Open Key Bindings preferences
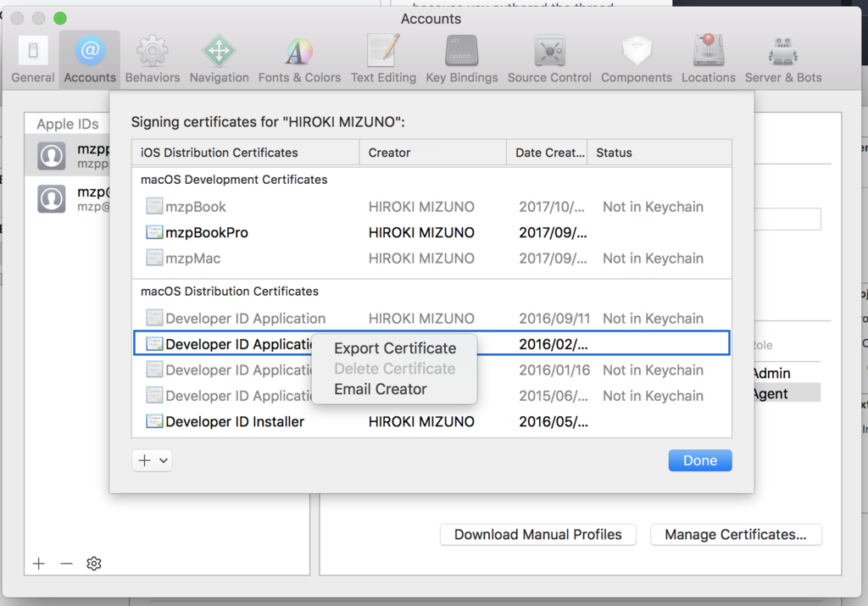The image size is (868, 606). pyautogui.click(x=462, y=60)
